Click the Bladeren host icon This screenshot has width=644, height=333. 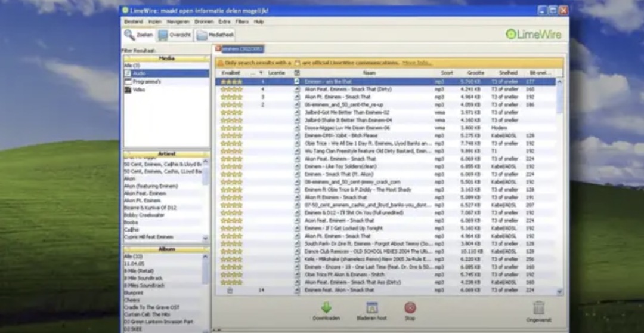point(372,308)
